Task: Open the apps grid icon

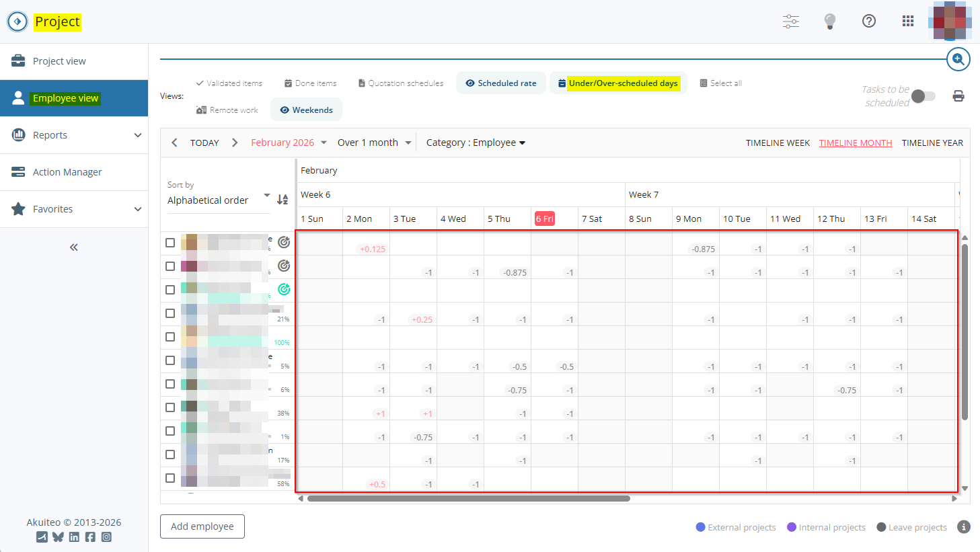Action: click(x=908, y=22)
